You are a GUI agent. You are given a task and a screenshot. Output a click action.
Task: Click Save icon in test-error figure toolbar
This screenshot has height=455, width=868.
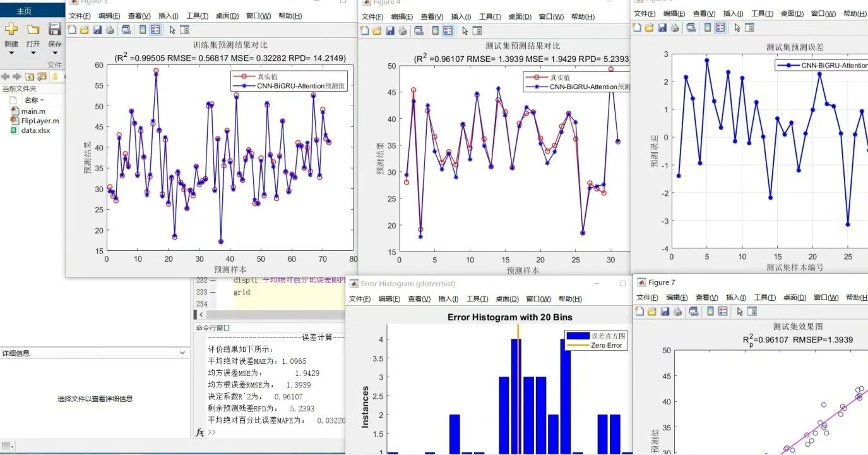click(x=663, y=27)
